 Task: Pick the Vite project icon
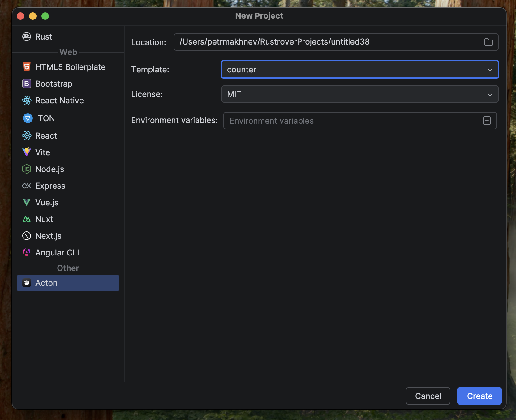click(x=27, y=152)
